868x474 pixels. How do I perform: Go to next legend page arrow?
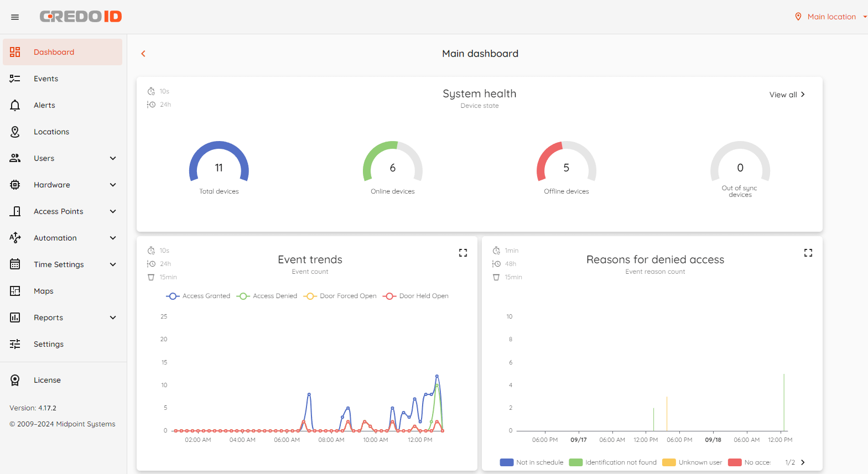803,462
